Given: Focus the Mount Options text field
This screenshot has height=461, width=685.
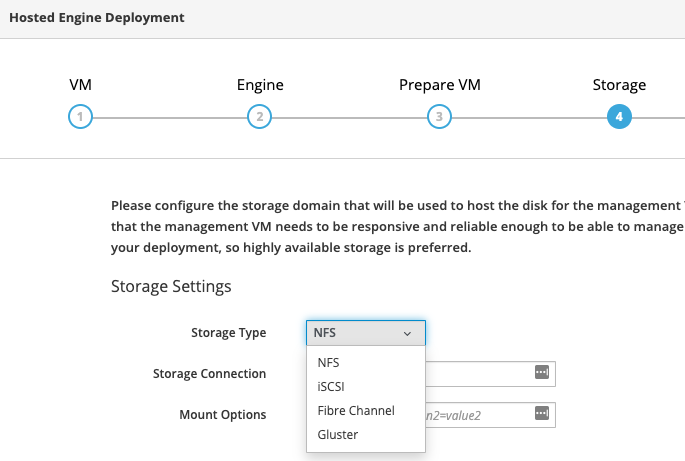Looking at the screenshot, I should pyautogui.click(x=480, y=414).
